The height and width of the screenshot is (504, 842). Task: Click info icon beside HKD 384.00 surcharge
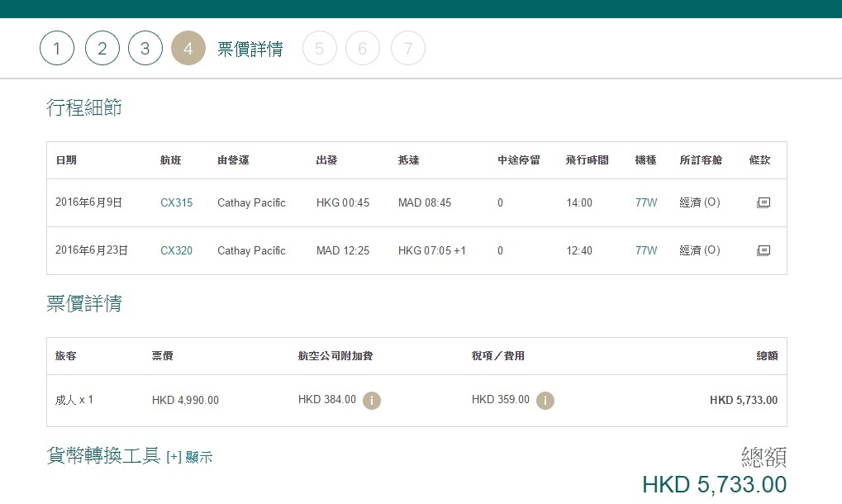point(372,401)
